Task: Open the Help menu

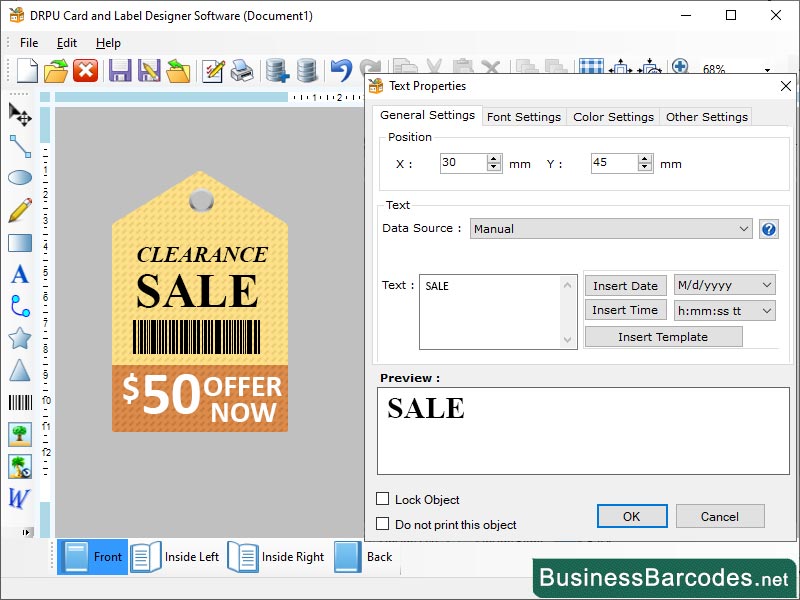Action: pyautogui.click(x=108, y=43)
